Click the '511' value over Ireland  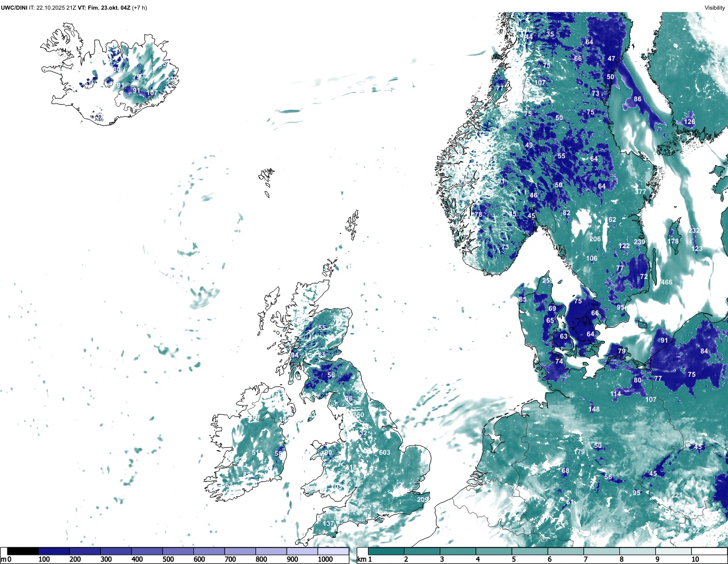click(257, 453)
